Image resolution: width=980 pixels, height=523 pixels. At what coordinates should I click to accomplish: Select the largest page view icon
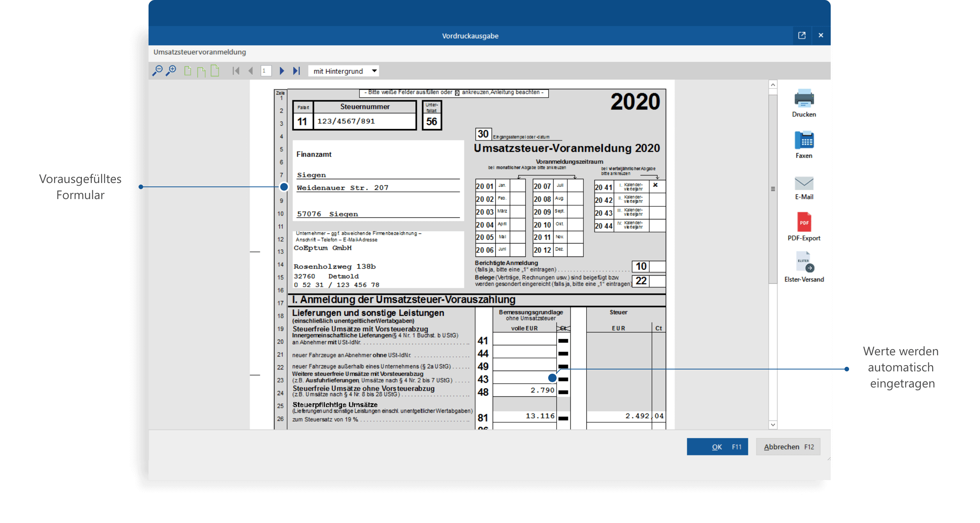click(215, 70)
